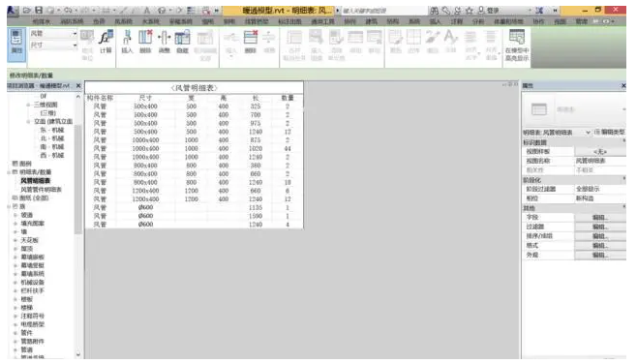637x364 pixels.
Task: Open the 插入 ribbon tab
Action: point(435,21)
